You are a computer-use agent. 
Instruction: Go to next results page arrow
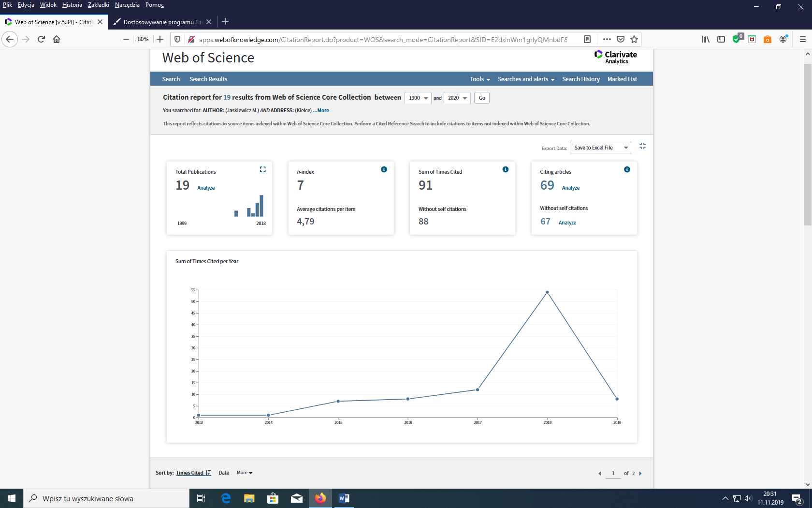pos(640,473)
